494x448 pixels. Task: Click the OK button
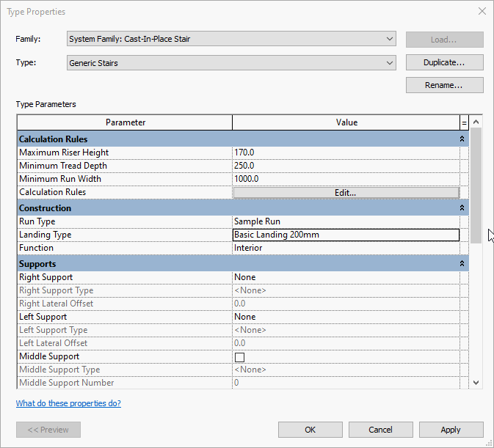pyautogui.click(x=310, y=430)
